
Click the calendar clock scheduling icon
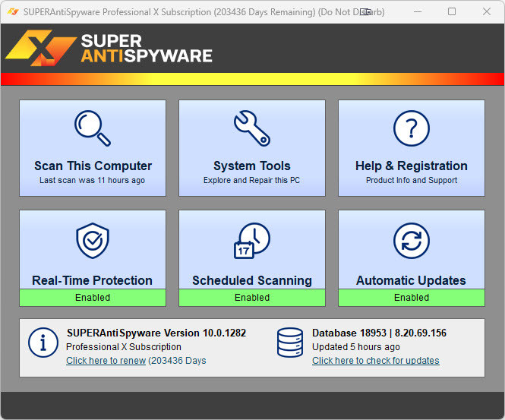tap(251, 241)
